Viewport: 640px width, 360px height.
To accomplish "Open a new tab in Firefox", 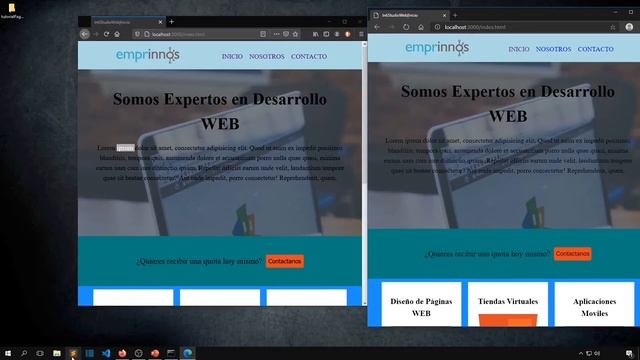I will click(x=171, y=22).
